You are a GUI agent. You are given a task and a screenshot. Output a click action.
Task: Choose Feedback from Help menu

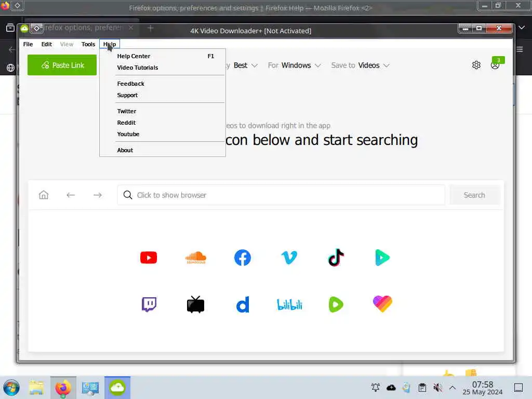pos(163,84)
